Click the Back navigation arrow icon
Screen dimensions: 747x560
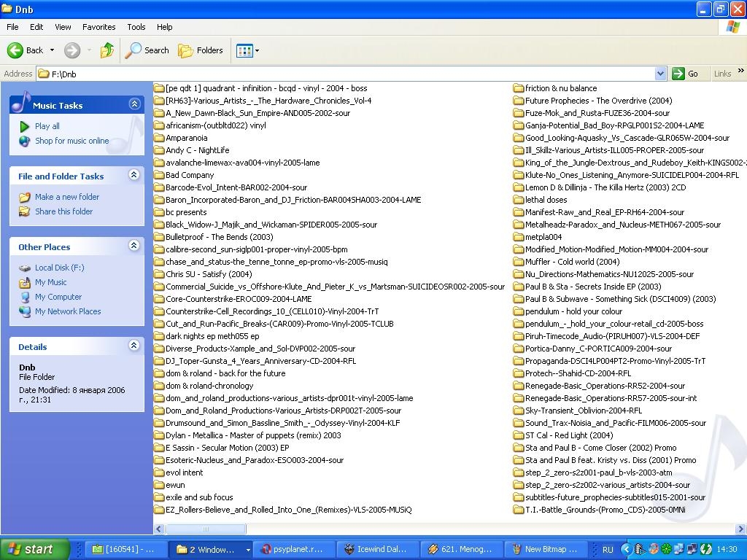click(x=15, y=50)
